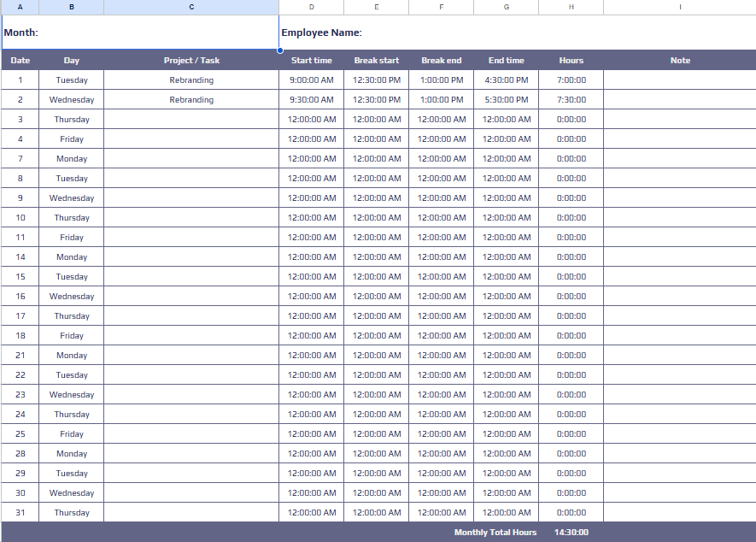Screen dimensions: 756x542
Task: Click column I header
Action: [x=679, y=7]
